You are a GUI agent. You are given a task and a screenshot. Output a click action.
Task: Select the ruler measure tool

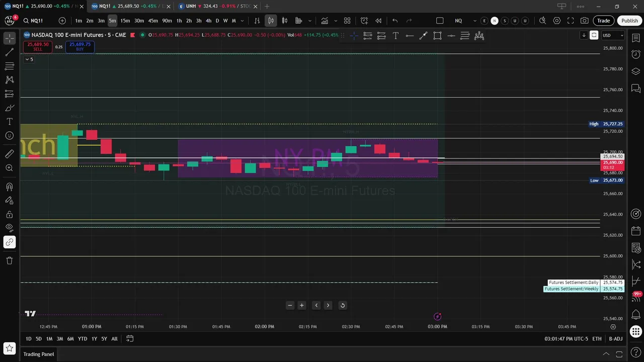point(9,154)
